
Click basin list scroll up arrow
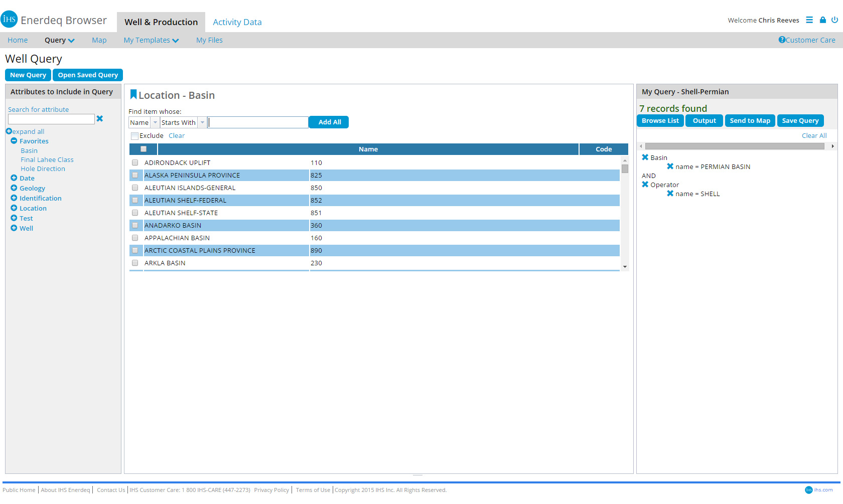[x=625, y=160]
